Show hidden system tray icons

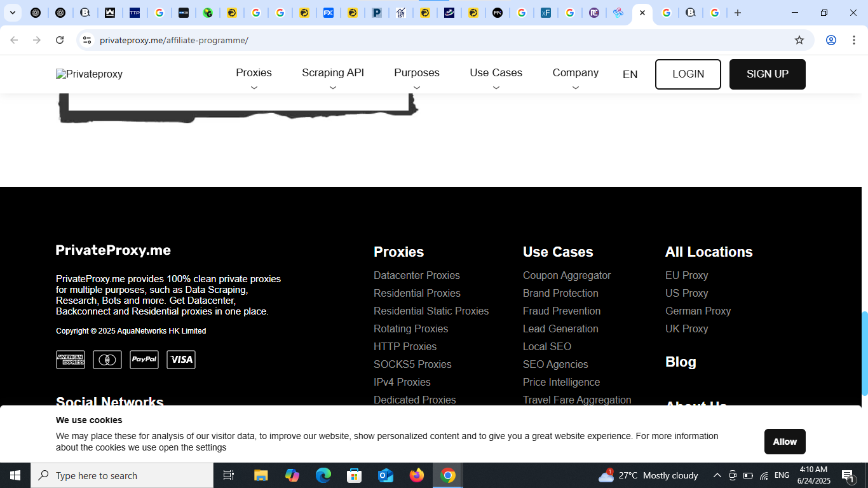tap(717, 475)
